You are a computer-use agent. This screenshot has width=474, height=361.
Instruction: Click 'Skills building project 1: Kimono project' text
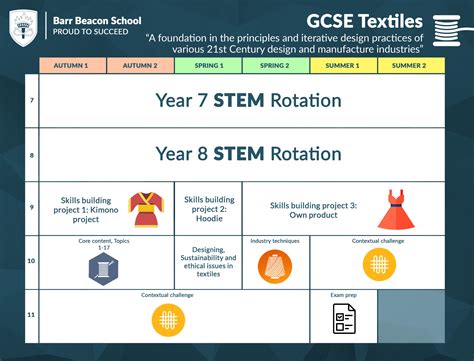pos(86,210)
